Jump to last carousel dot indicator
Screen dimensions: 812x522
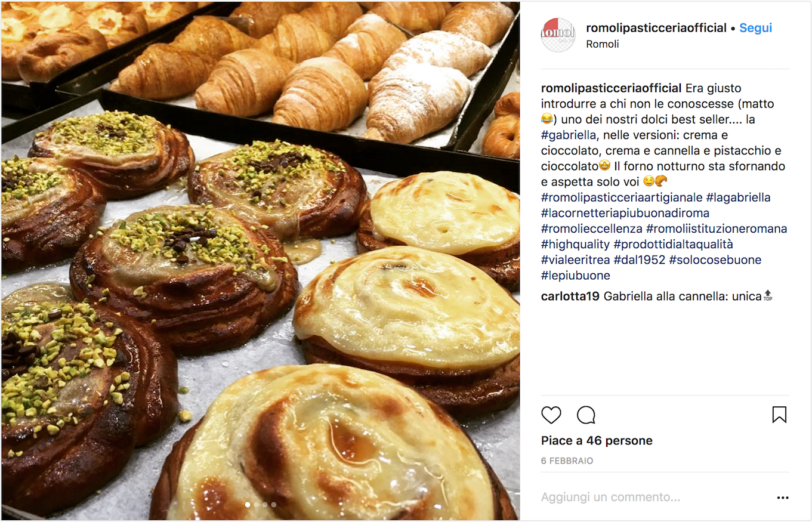tap(273, 504)
